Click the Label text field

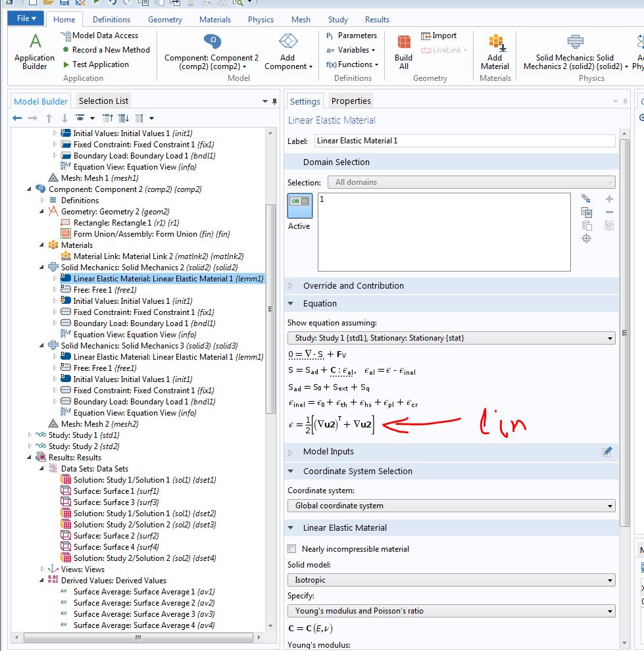(x=464, y=141)
